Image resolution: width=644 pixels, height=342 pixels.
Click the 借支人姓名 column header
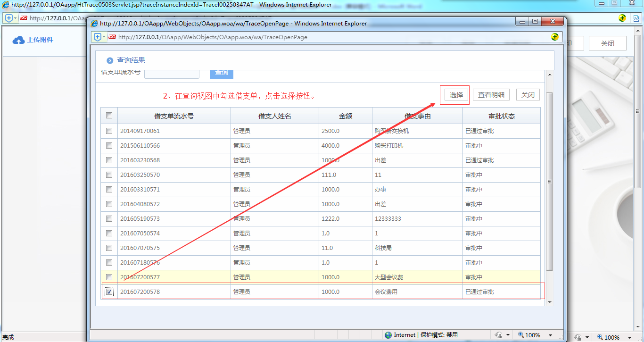[x=275, y=116]
